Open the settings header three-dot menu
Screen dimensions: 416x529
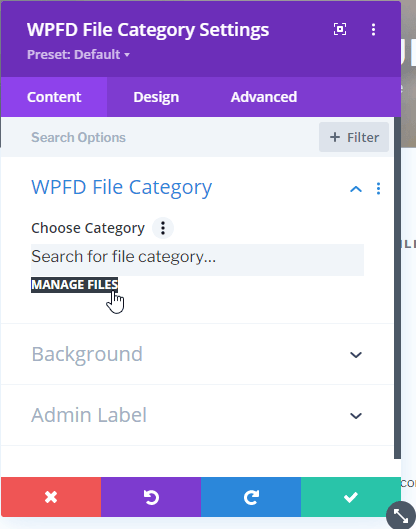click(x=373, y=30)
